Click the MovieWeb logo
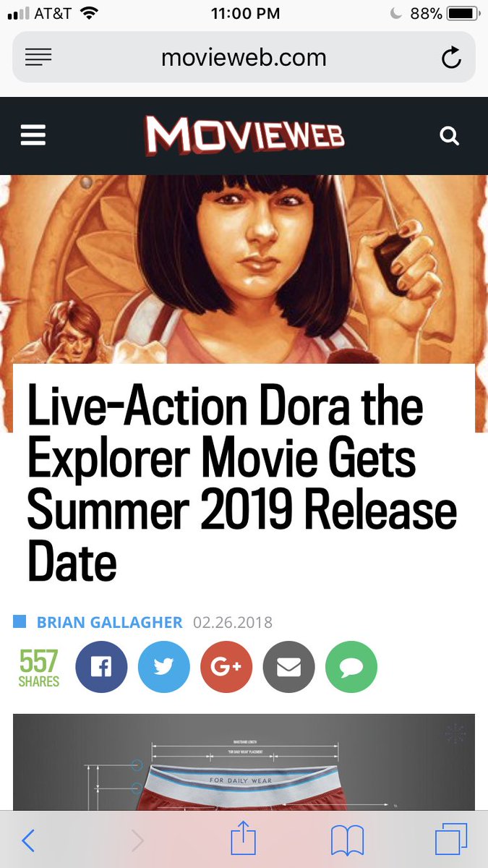Screen dimensions: 488x868 pyautogui.click(x=244, y=135)
